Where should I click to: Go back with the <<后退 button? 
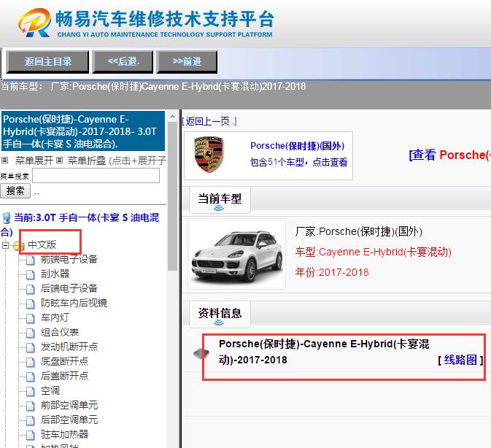tap(123, 62)
